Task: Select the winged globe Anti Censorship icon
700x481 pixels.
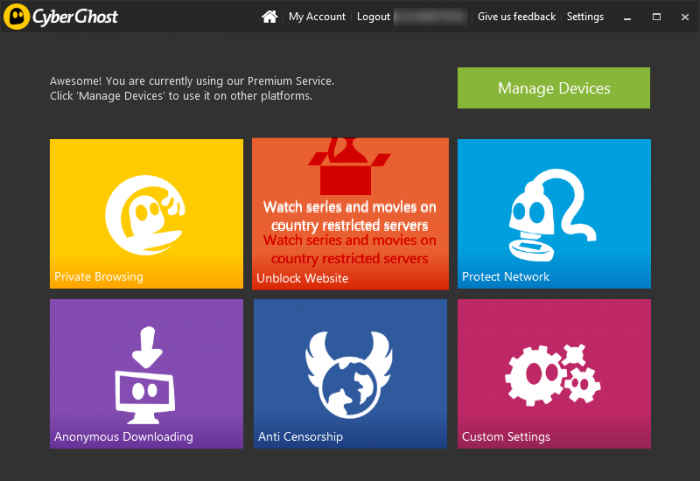Action: tap(349, 374)
